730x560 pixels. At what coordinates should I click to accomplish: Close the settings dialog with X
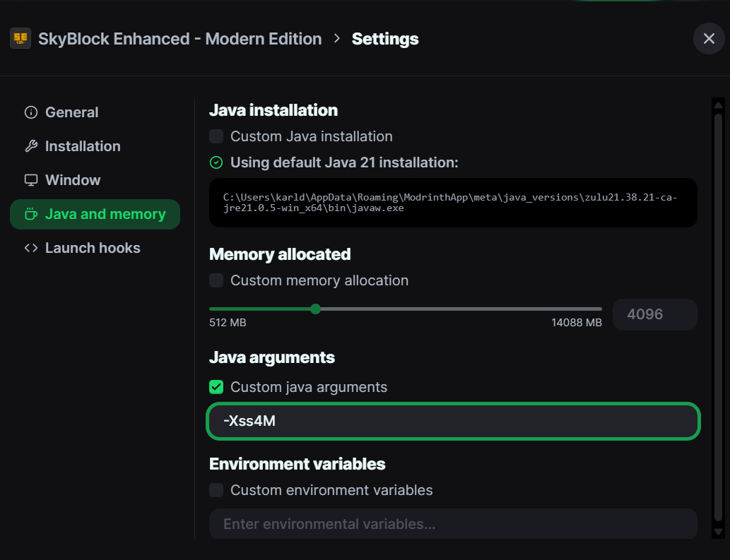point(709,39)
